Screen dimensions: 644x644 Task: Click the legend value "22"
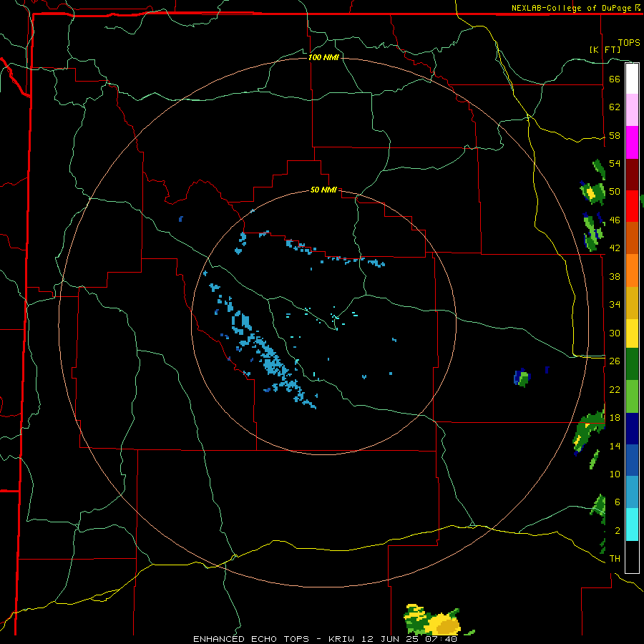[x=615, y=390]
